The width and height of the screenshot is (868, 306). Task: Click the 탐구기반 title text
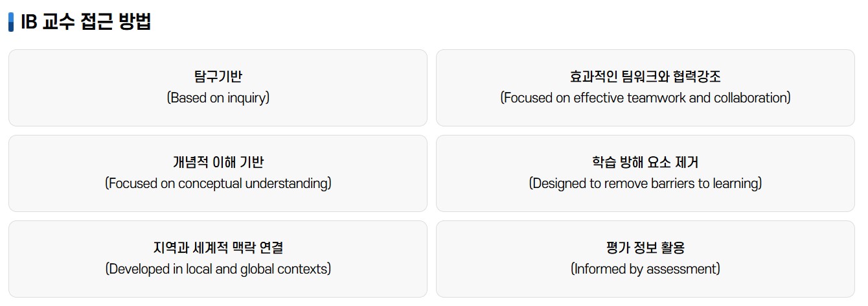[218, 76]
